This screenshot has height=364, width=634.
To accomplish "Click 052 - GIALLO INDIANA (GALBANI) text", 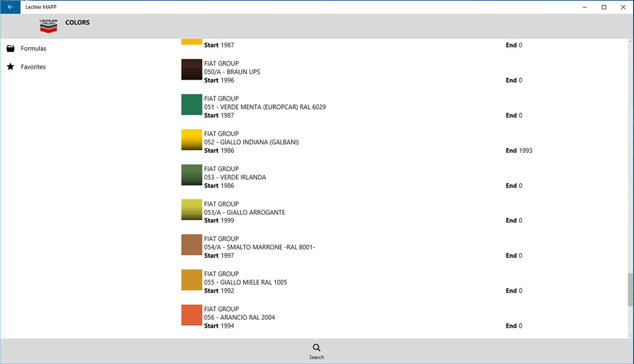I will (x=251, y=142).
